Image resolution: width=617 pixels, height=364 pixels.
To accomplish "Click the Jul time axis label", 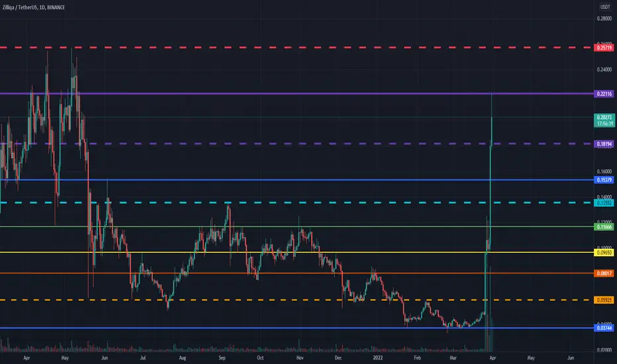I will tap(143, 358).
